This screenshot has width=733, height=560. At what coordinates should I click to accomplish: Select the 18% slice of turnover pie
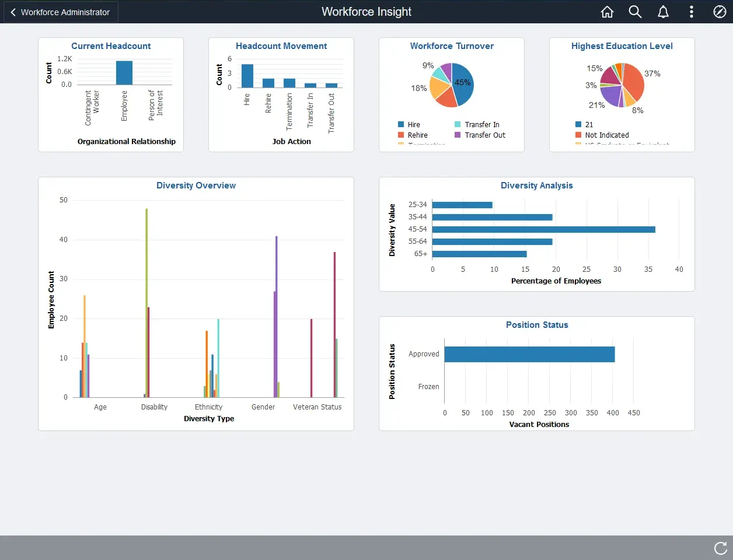pyautogui.click(x=438, y=89)
